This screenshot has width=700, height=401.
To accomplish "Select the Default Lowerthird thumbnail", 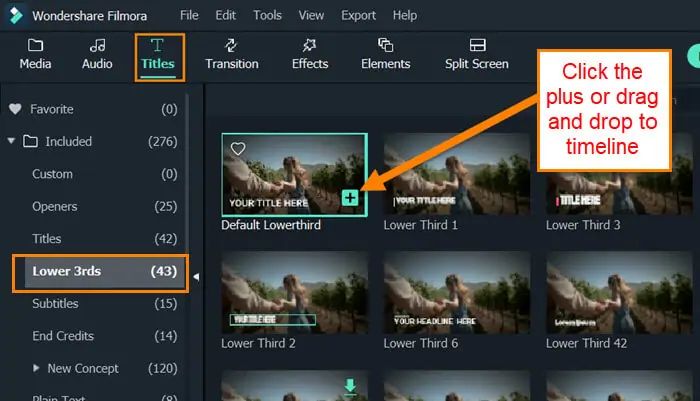I will pos(295,175).
